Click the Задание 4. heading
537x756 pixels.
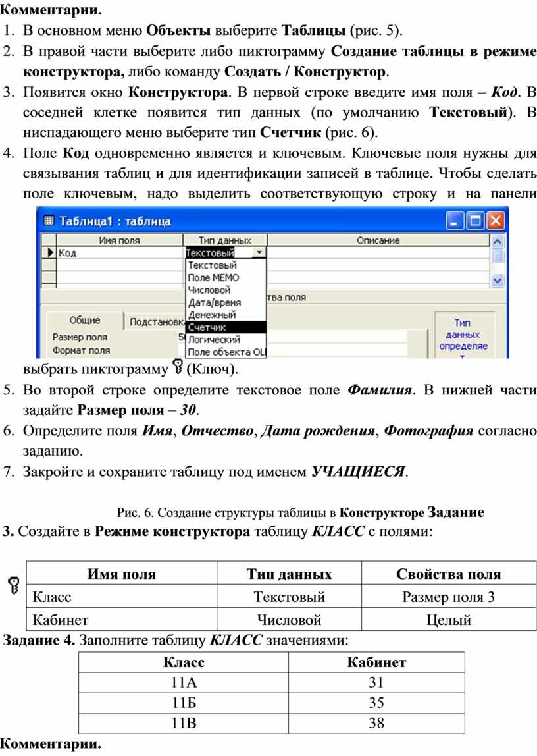coord(39,640)
